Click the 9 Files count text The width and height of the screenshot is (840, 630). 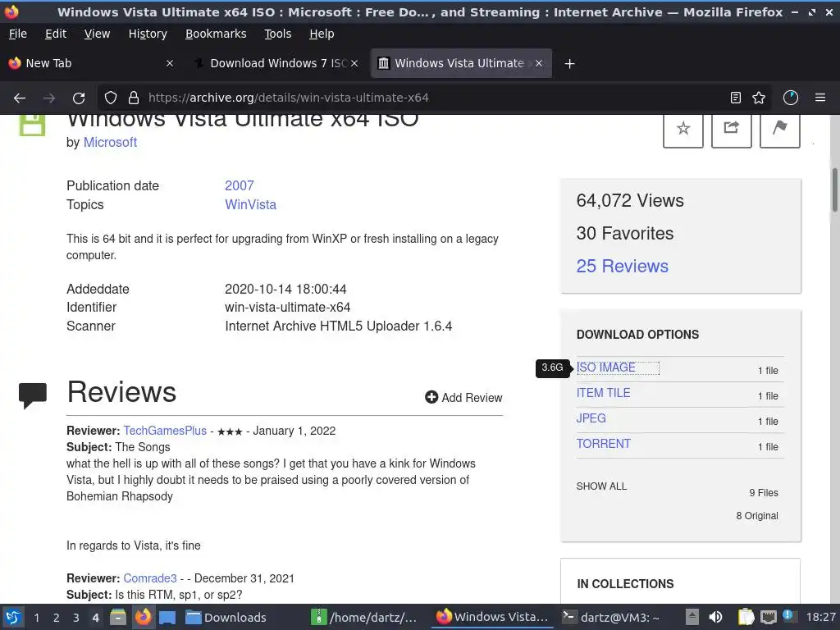pos(764,493)
